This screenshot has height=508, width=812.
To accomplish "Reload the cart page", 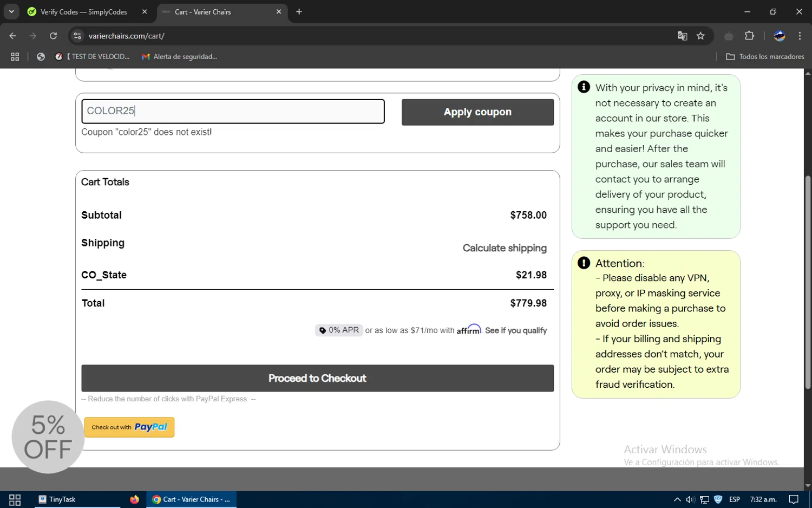I will click(53, 36).
